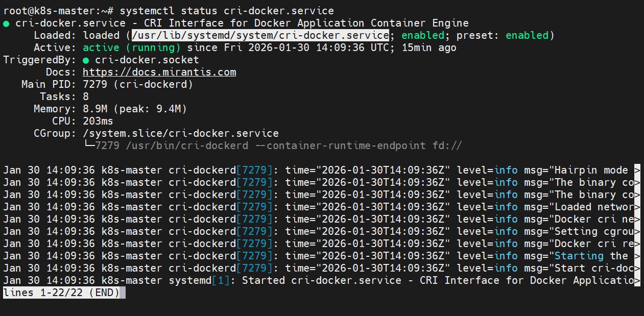Click the "lines 1-22/22 (END)" pager status
The height and width of the screenshot is (316, 644).
(x=61, y=293)
